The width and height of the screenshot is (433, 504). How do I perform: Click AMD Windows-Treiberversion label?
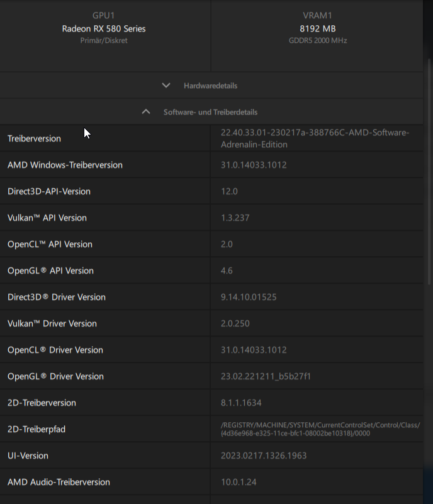tap(65, 165)
